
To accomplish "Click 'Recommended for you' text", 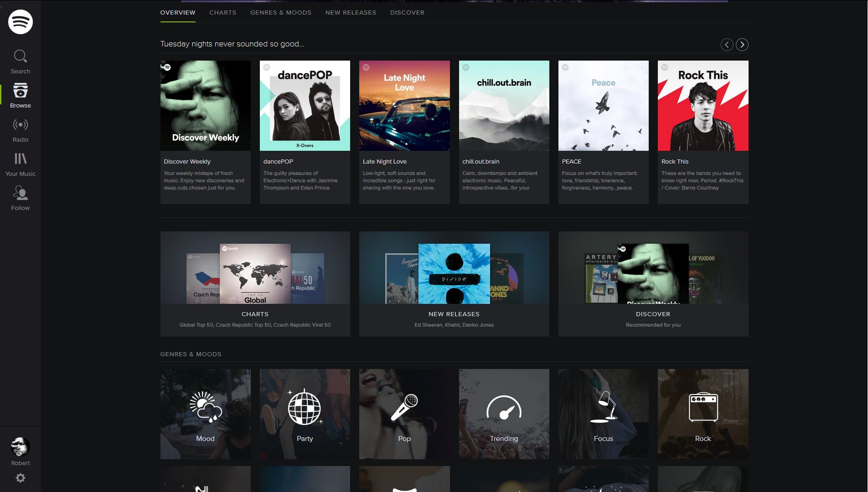I will point(653,325).
